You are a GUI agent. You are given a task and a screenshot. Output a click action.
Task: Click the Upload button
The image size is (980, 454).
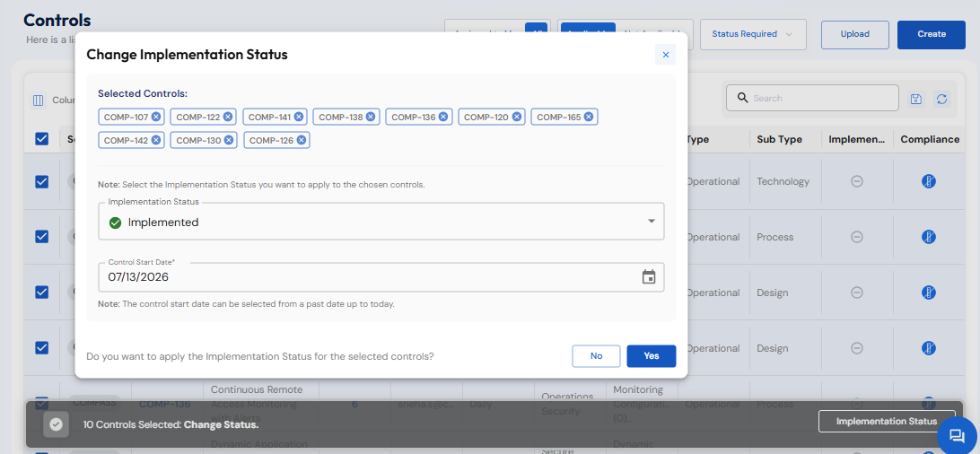tap(854, 34)
